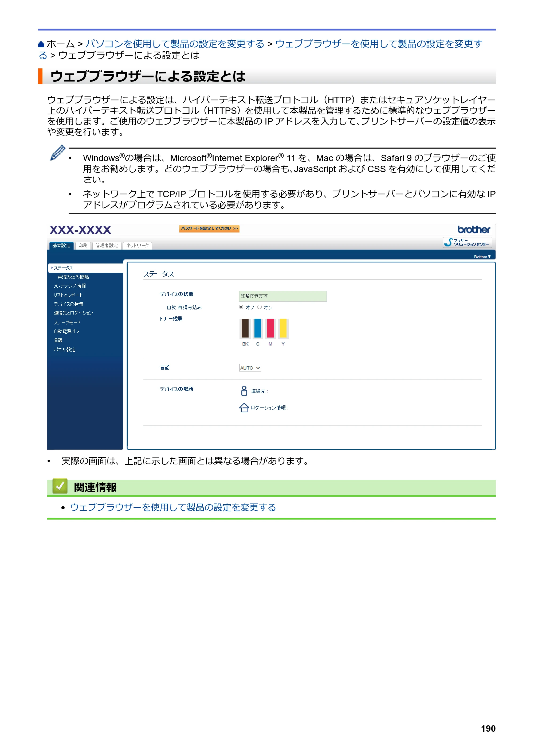Open 再読み込み間隔 in sidebar

73,277
